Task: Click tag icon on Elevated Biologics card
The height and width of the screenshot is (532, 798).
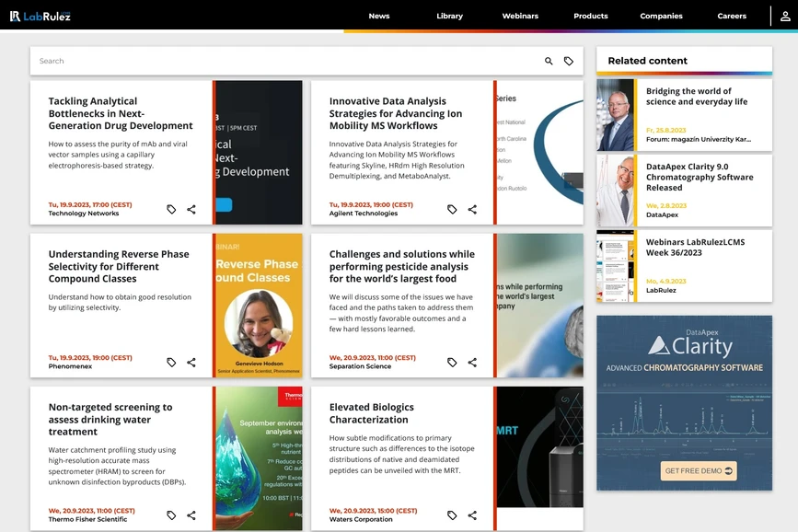Action: 452,515
